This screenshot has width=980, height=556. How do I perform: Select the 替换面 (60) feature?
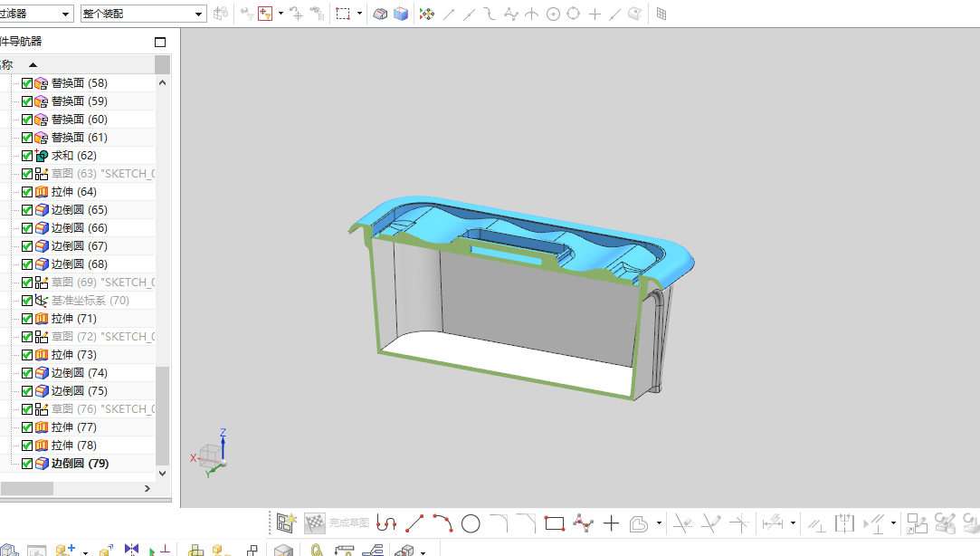pos(79,120)
